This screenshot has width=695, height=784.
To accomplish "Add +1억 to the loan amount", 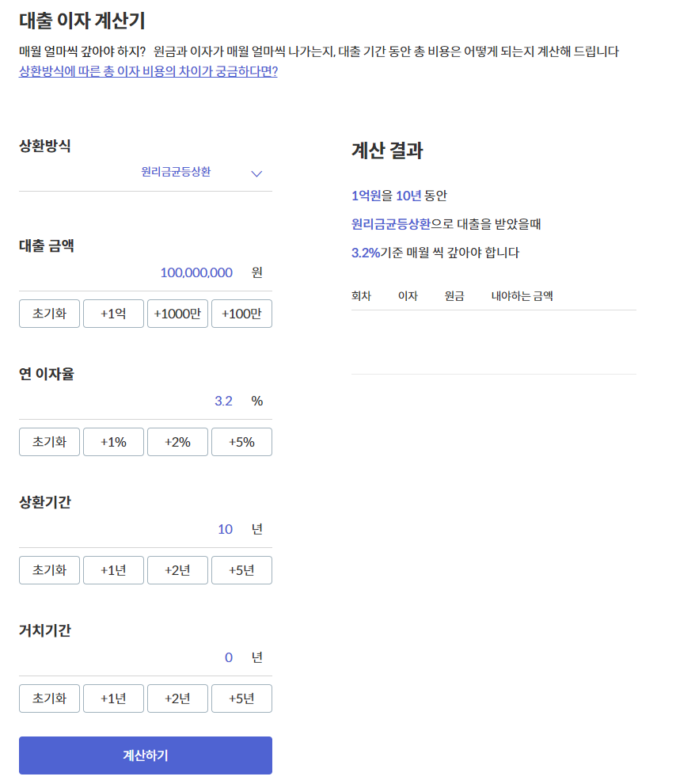I will tap(113, 313).
